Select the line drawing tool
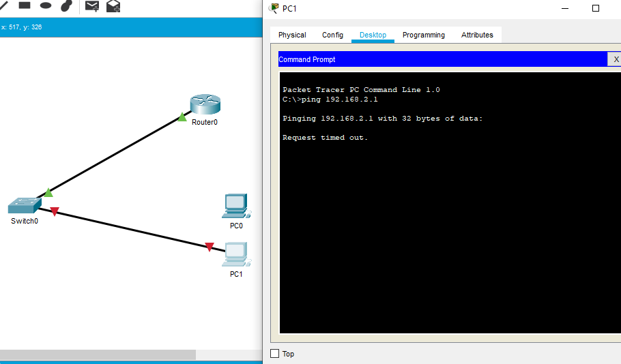Screen dimensions: 621x364 (x=3, y=5)
